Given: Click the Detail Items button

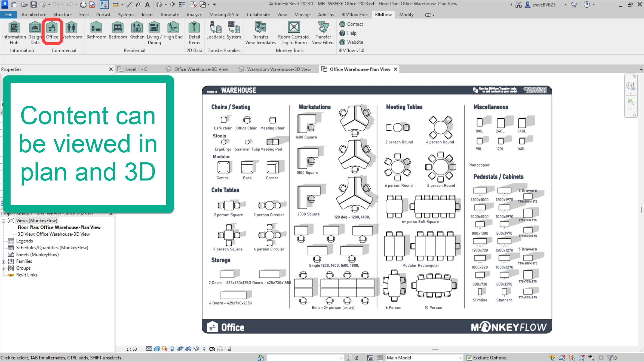Looking at the screenshot, I should click(194, 33).
